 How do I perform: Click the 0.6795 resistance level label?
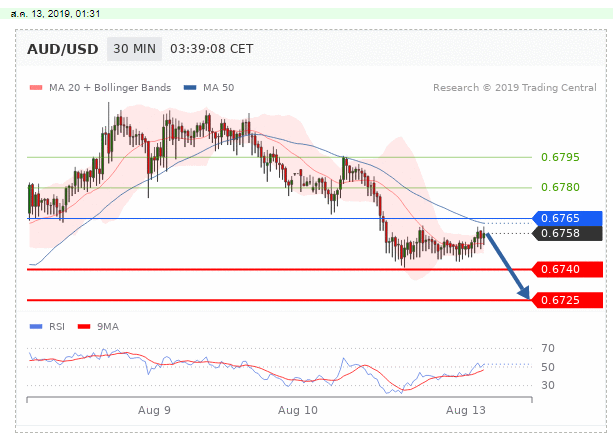point(560,157)
